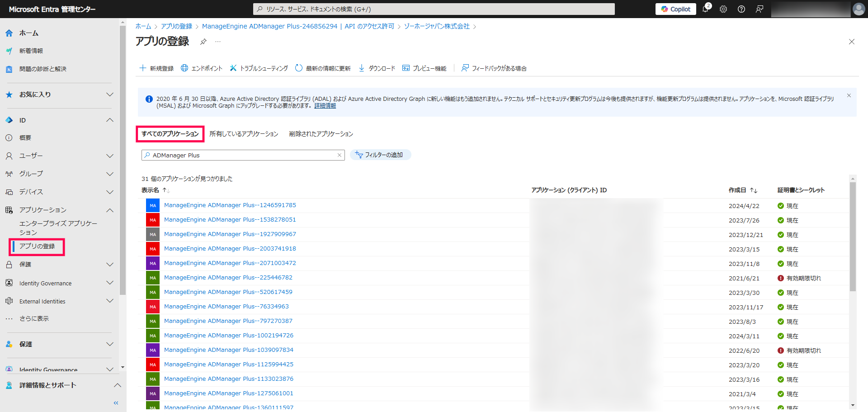Click MA icon for ADManager Plus--2003741918
Screen dimensions: 868x412
click(x=153, y=249)
